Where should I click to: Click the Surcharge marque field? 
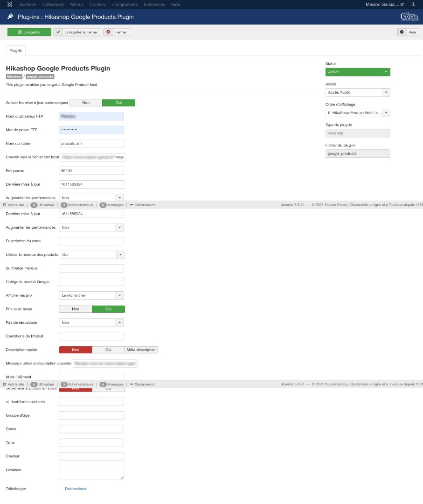(91, 268)
